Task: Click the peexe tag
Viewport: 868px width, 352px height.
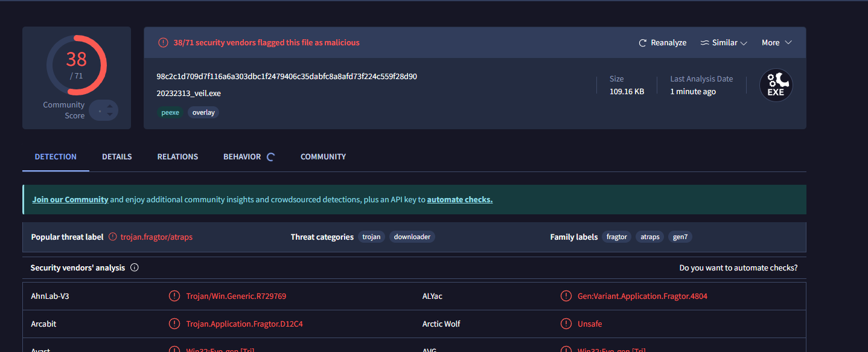Action: point(170,112)
